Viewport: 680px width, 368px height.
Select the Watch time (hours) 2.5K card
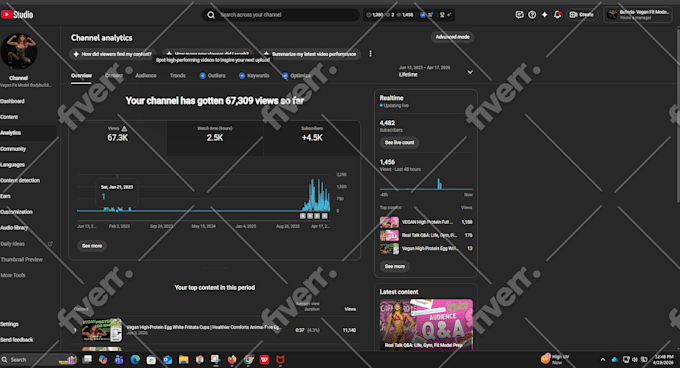coord(215,138)
